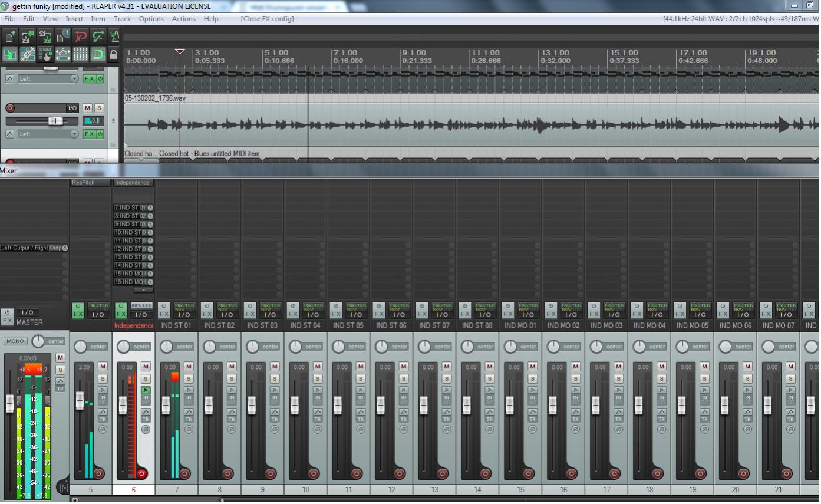Image resolution: width=821 pixels, height=504 pixels.
Task: Click the New Project toolbar icon
Action: pyautogui.click(x=10, y=37)
